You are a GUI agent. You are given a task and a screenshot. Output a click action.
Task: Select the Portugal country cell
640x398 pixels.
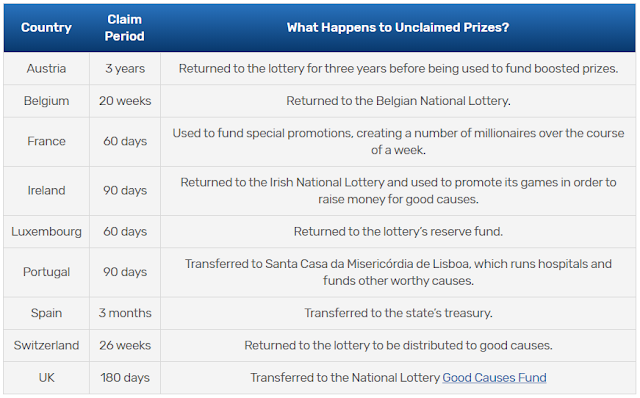pos(47,272)
